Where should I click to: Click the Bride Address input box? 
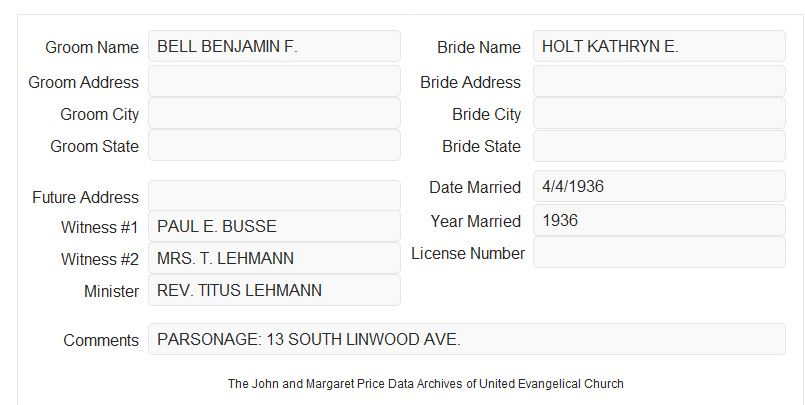tap(659, 81)
